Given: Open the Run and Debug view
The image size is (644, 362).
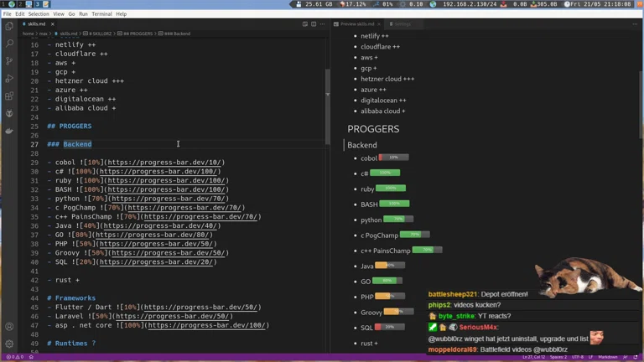Looking at the screenshot, I should point(9,78).
